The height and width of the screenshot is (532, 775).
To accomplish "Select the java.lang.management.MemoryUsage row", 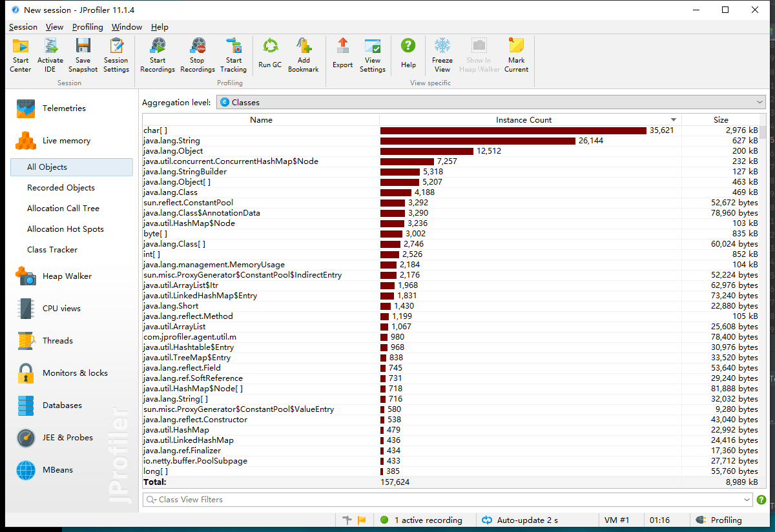I will (451, 265).
